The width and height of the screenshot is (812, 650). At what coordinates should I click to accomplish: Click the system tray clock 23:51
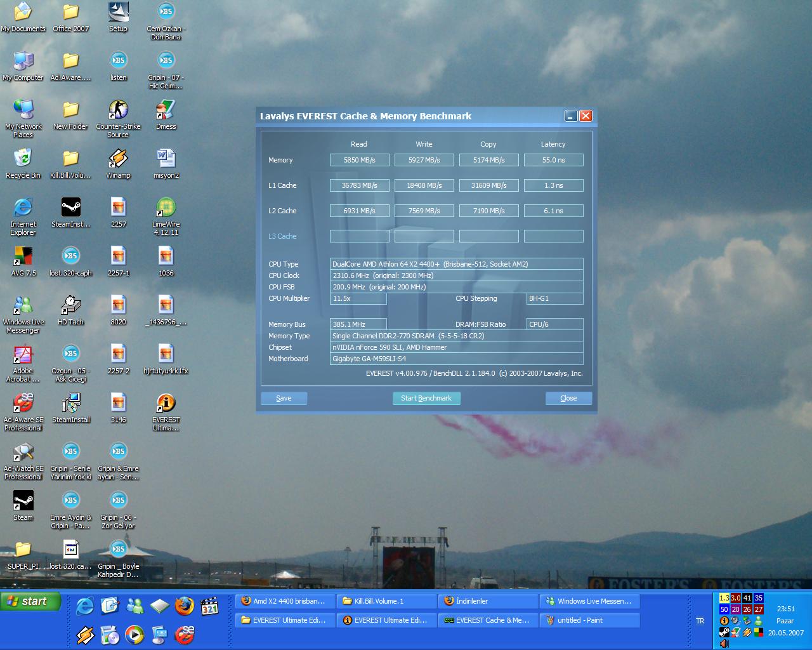[x=785, y=609]
